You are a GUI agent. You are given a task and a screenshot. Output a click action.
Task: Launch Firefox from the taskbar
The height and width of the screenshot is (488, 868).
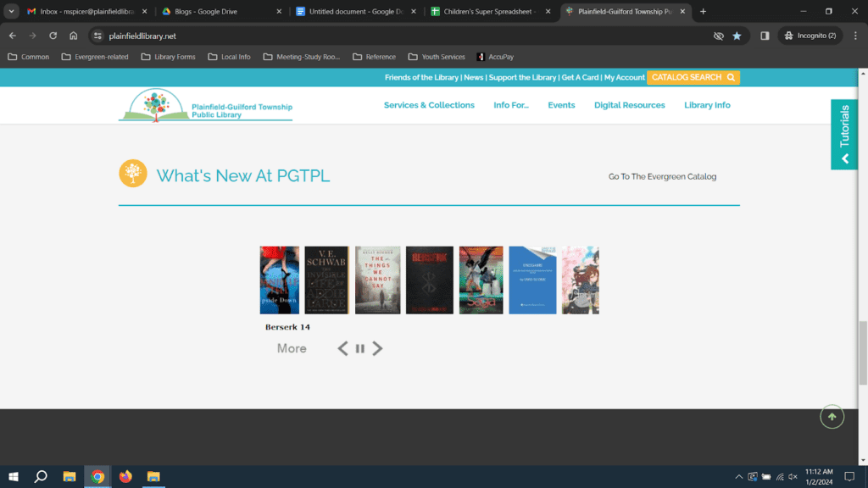125,476
